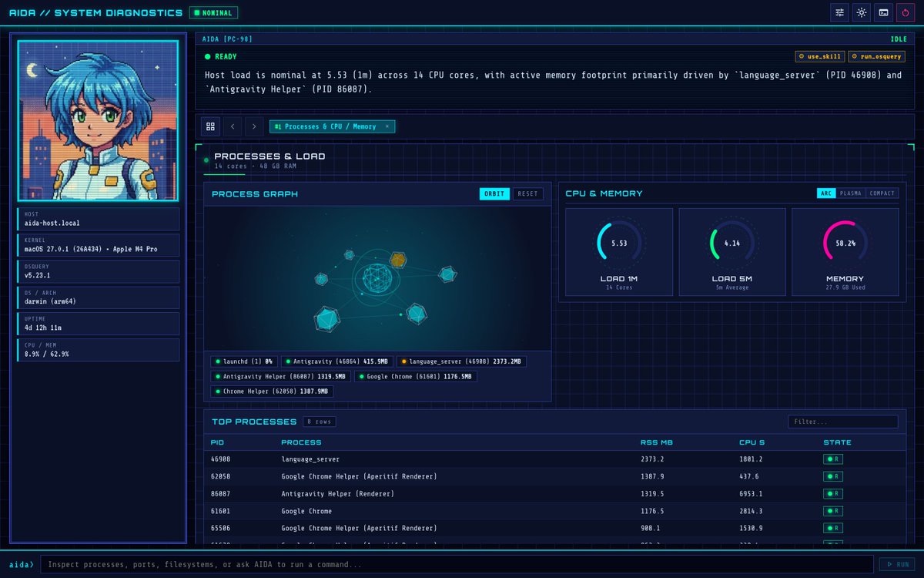
Task: Open the sliders settings panel icon
Action: 839,12
